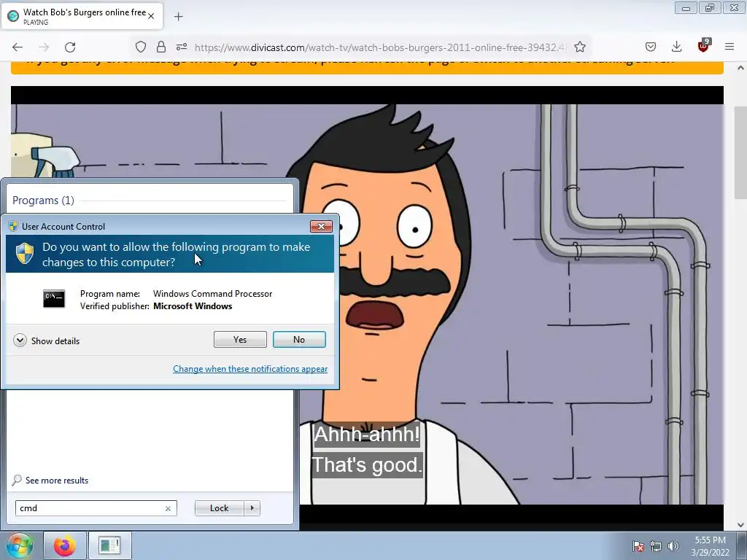The height and width of the screenshot is (560, 747).
Task: Click the Windows Start orb
Action: click(x=20, y=545)
